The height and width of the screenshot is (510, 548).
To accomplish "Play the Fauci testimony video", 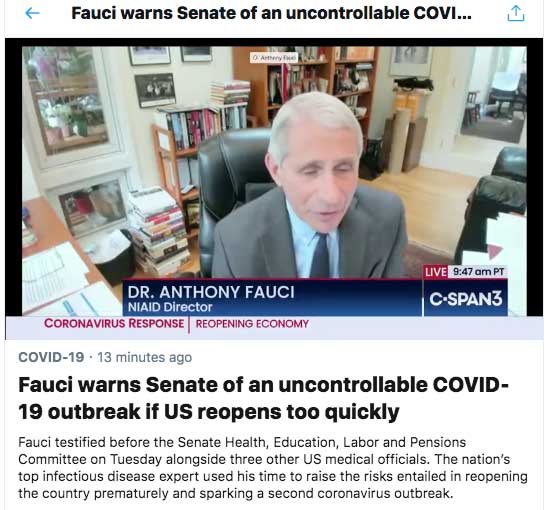I will [274, 189].
